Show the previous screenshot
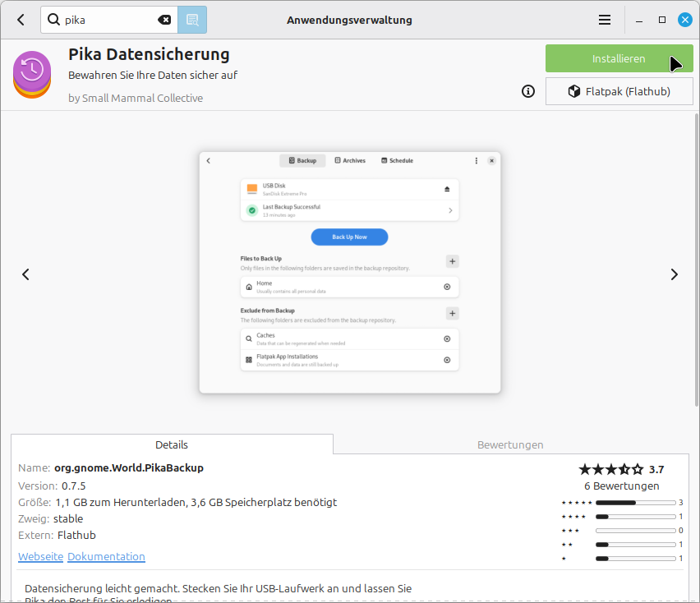 (x=25, y=274)
